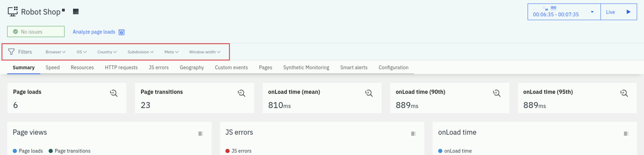Open Page views chart menu icon
The height and width of the screenshot is (155, 644).
coord(200,134)
